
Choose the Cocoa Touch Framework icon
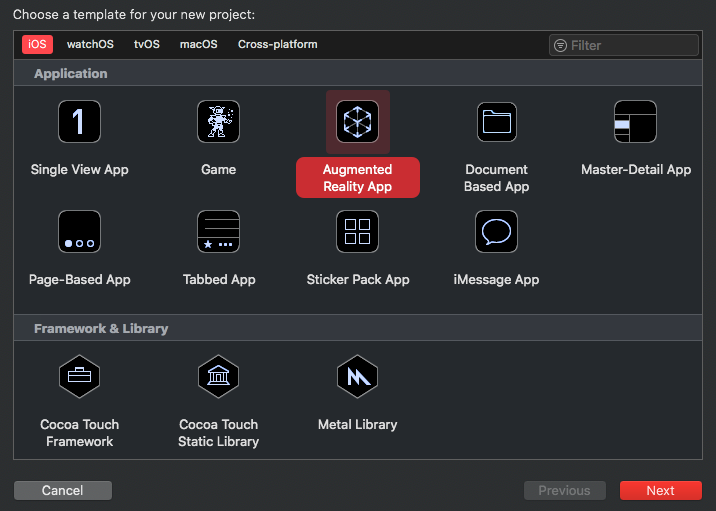[x=79, y=376]
